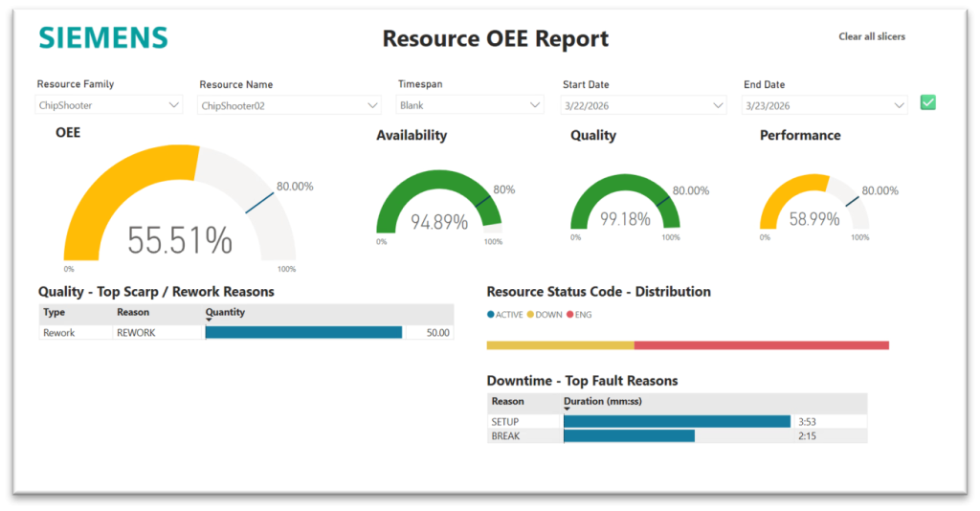The width and height of the screenshot is (980, 511).
Task: Select the SETUP downtime bar
Action: tap(677, 422)
